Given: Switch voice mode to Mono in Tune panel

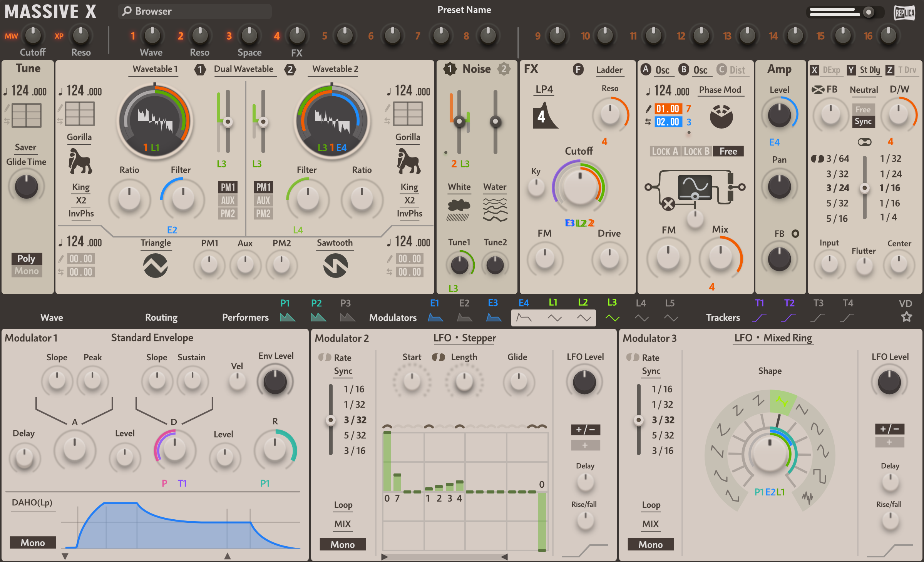Looking at the screenshot, I should click(x=27, y=271).
